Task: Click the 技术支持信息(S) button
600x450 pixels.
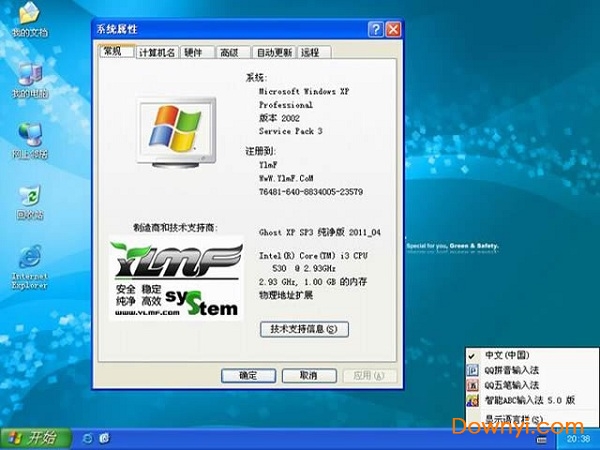Action: coord(304,329)
